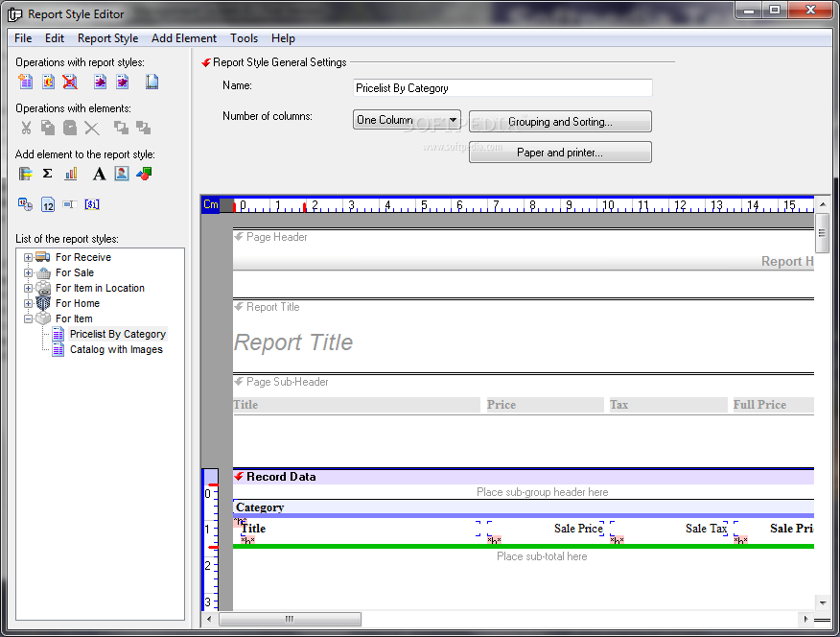Click the Cm ruler units button
Image resolution: width=840 pixels, height=637 pixels.
211,204
